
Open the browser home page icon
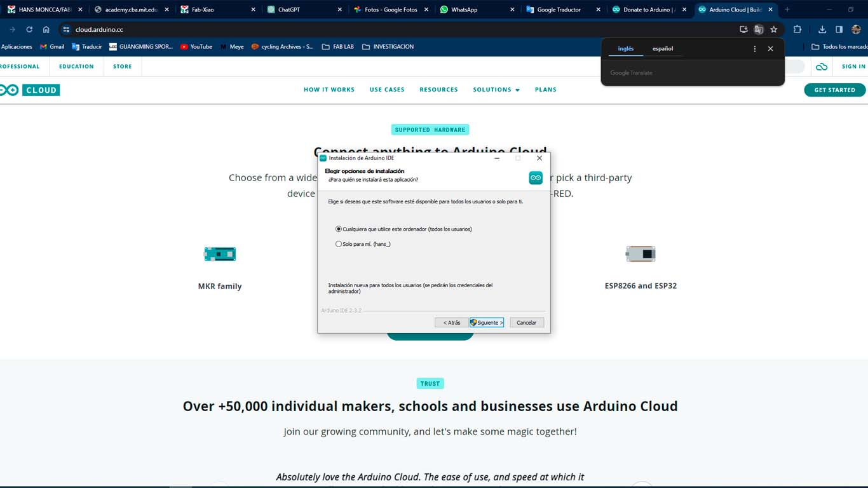pyautogui.click(x=46, y=29)
